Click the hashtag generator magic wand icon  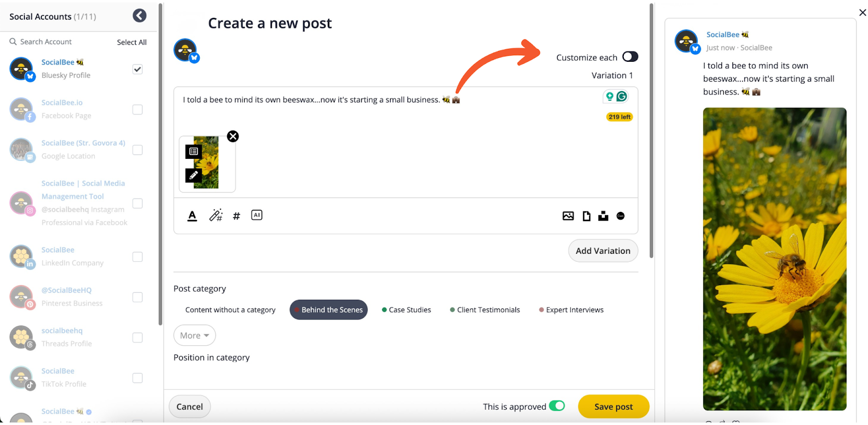(x=215, y=216)
